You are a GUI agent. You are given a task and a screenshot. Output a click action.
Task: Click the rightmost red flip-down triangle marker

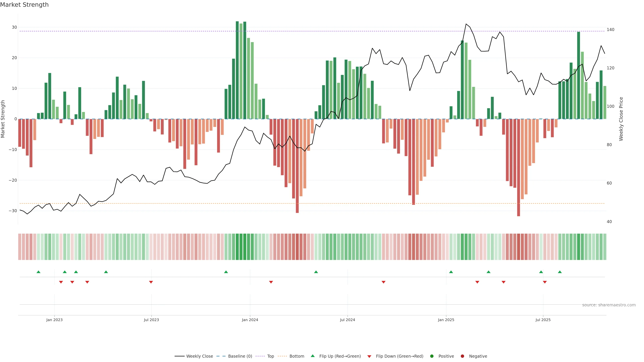click(x=545, y=282)
